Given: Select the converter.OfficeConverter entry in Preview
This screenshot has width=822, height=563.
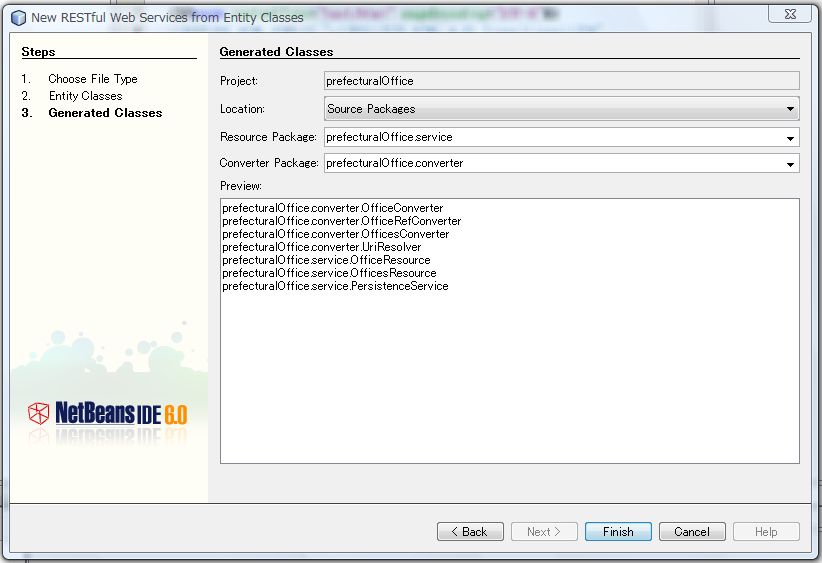Looking at the screenshot, I should 333,208.
